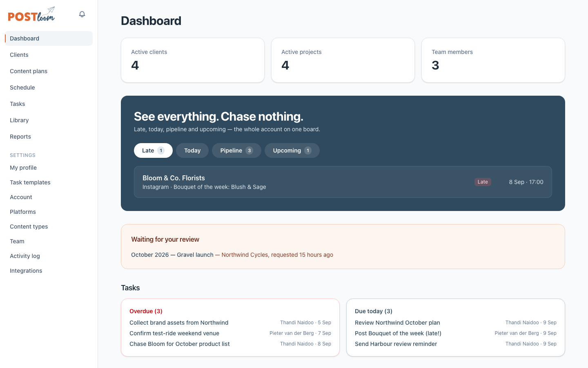Screen dimensions: 588x368
Task: Switch to the Today tab
Action: tap(192, 150)
